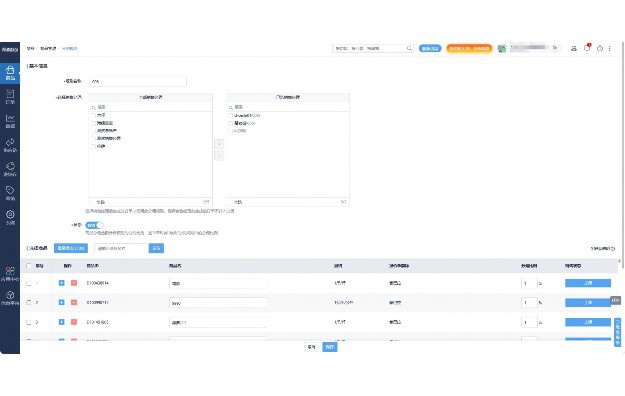This screenshot has height=396, width=625.
Task: Check the fifth item in left transfer list
Action: click(93, 146)
